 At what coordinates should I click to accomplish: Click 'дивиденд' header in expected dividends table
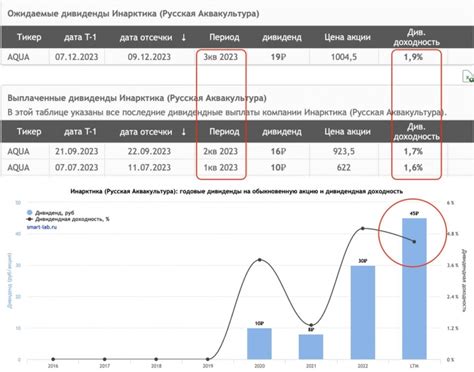282,37
